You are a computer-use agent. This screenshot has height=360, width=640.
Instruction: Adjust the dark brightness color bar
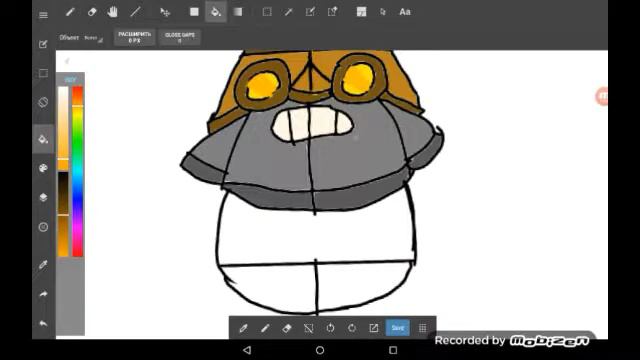[x=63, y=214]
